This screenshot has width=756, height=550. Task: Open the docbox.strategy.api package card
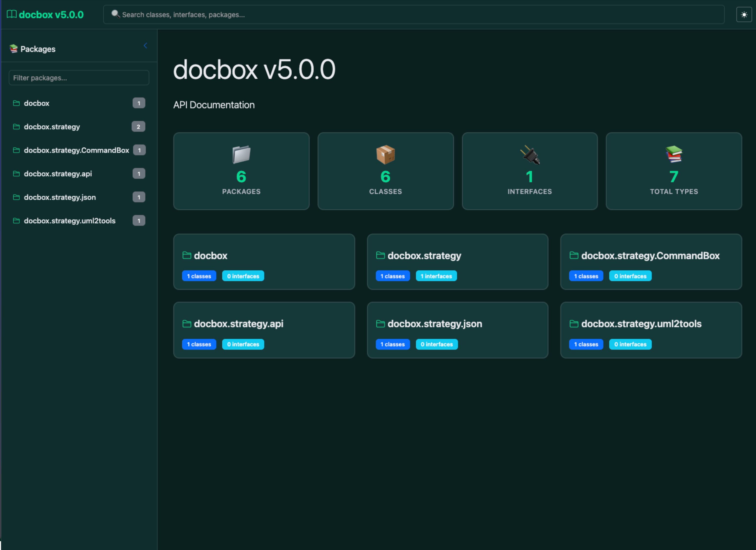pos(238,323)
